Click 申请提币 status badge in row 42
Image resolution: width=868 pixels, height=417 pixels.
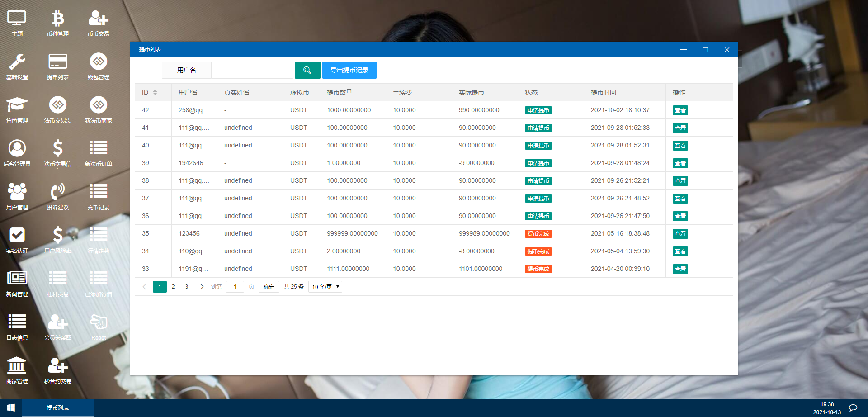click(538, 110)
